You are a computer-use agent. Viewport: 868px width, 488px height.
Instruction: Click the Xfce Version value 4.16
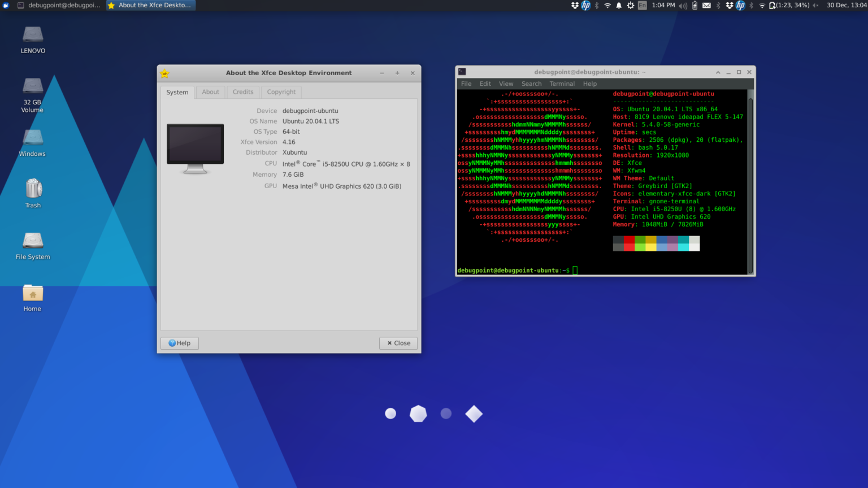[x=289, y=142]
